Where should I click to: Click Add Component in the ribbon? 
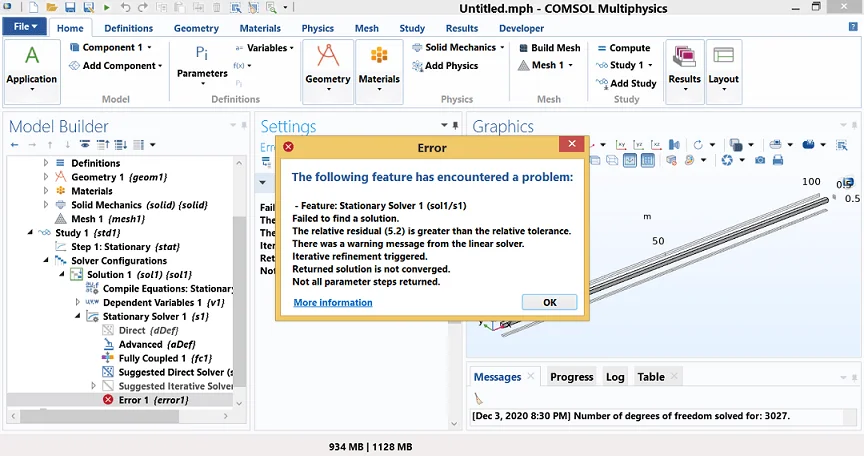click(x=115, y=66)
